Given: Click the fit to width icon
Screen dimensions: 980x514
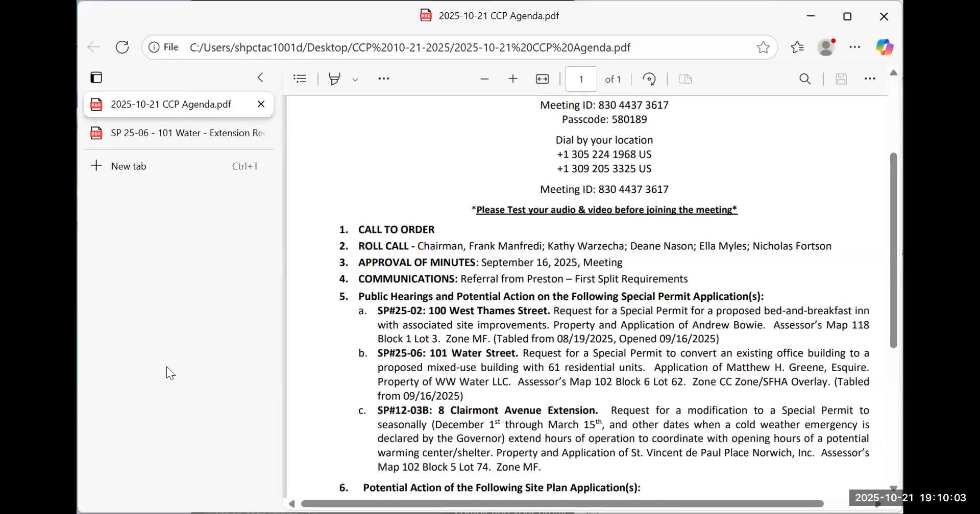Looking at the screenshot, I should point(542,79).
